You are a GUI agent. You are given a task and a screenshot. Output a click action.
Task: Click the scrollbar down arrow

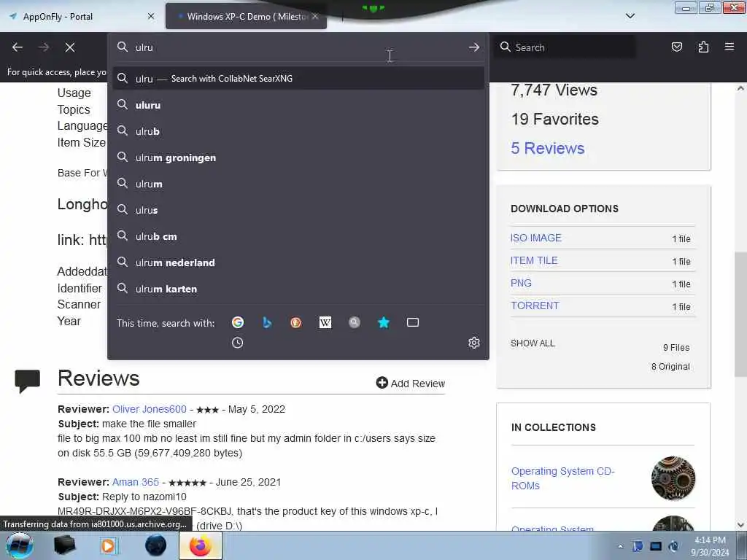click(x=740, y=525)
